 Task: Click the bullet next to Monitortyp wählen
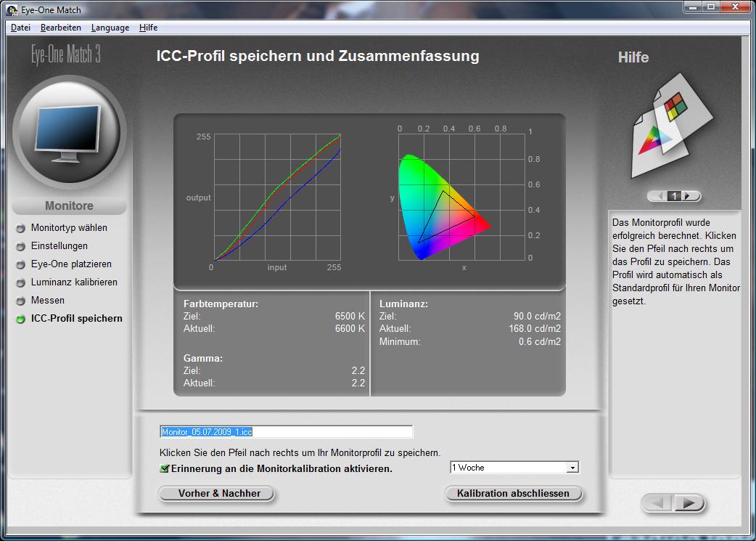click(21, 228)
